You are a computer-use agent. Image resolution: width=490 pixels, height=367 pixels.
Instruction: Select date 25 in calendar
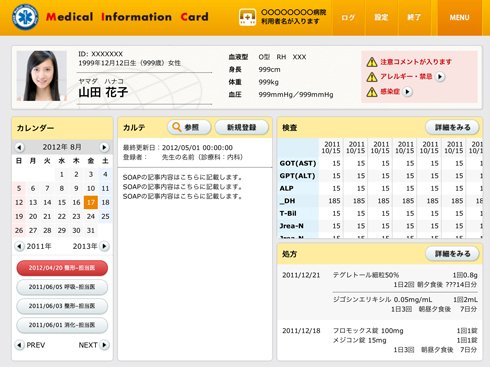[x=105, y=216]
